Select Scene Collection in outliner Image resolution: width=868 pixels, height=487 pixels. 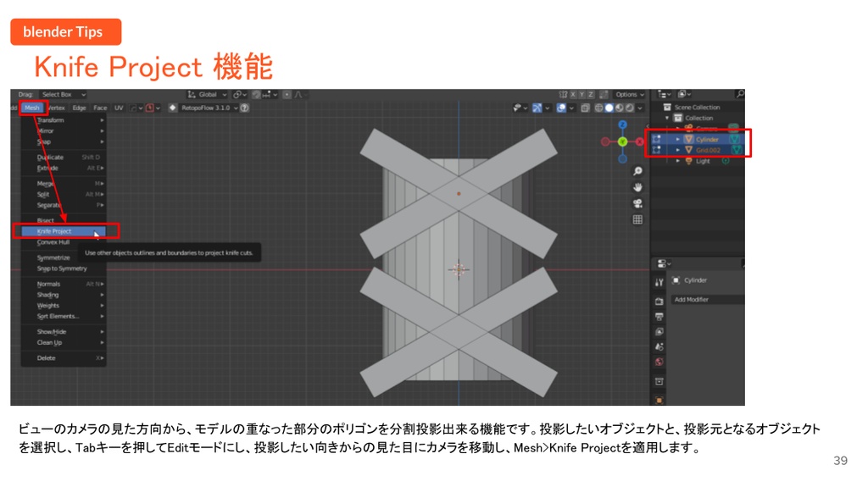tap(697, 108)
